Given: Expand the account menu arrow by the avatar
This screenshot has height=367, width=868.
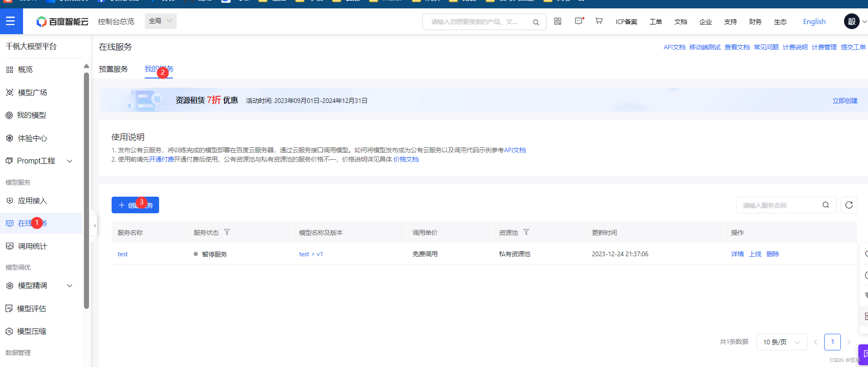Looking at the screenshot, I should pyautogui.click(x=864, y=22).
